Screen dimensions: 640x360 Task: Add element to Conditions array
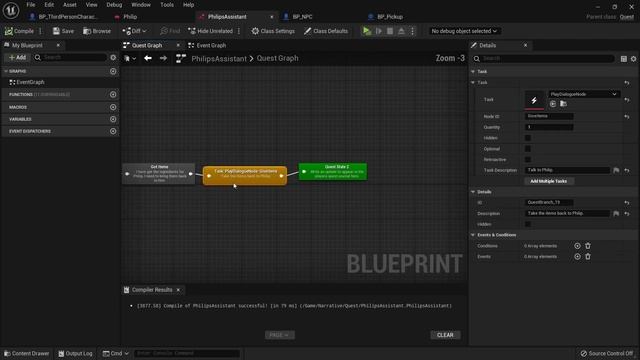577,246
